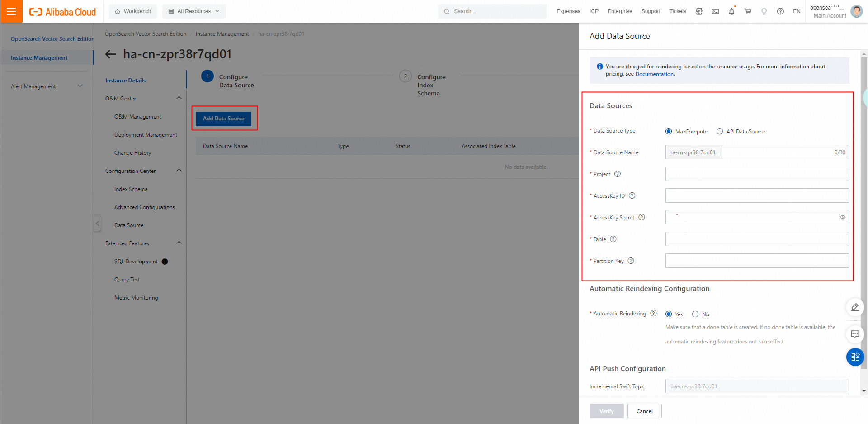Open Data Source in sidebar

pos(129,225)
